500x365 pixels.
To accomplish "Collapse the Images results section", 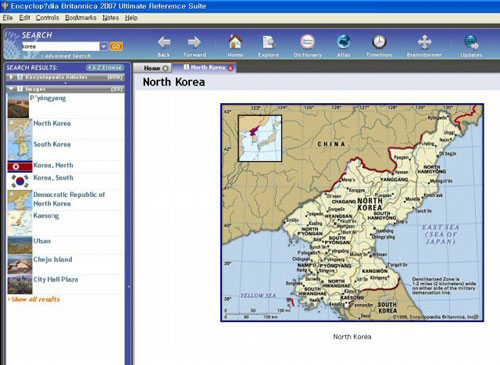I will tap(65, 89).
